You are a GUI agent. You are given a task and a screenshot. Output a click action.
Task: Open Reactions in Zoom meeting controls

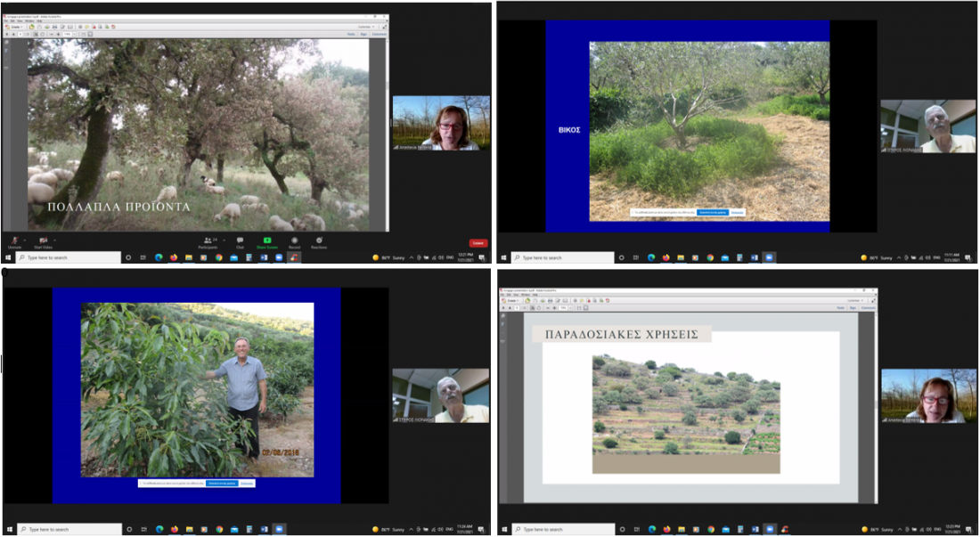[319, 241]
